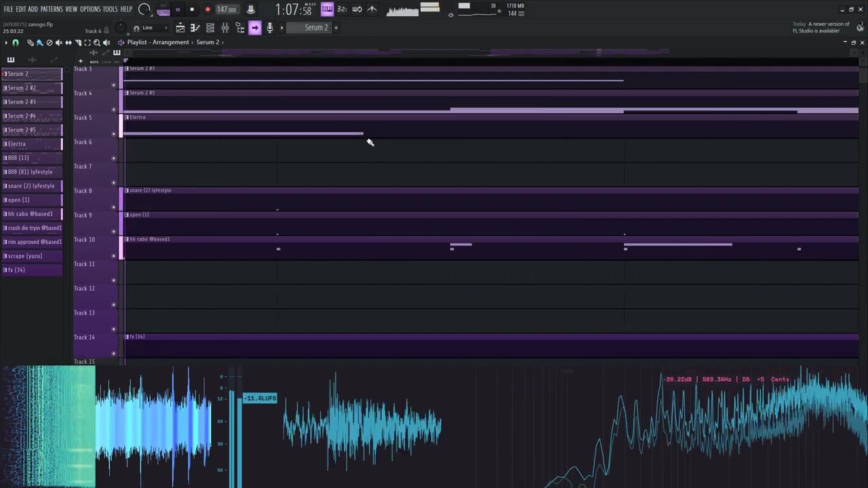Select Serum 2 #2 in picker
Screen dimensions: 868x488
point(32,88)
